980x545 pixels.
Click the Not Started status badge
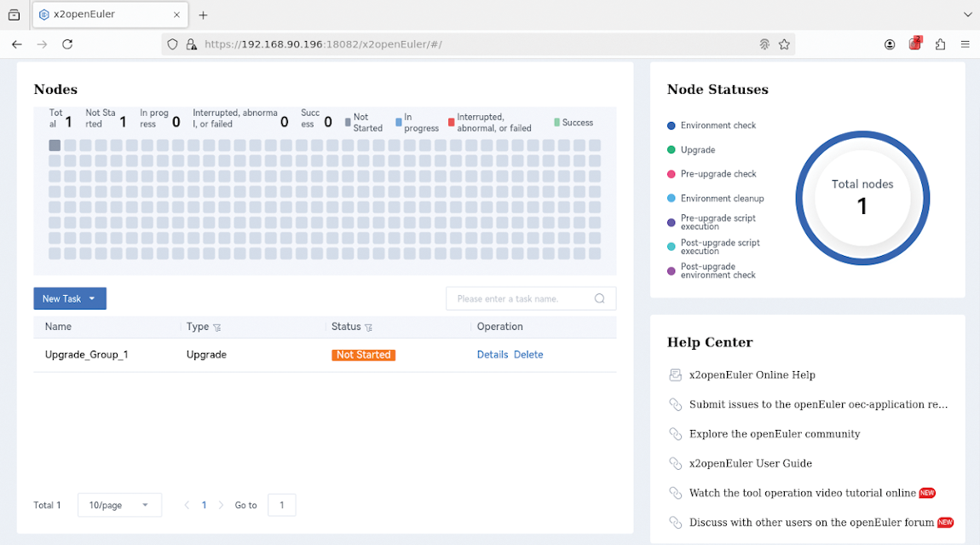pyautogui.click(x=363, y=355)
